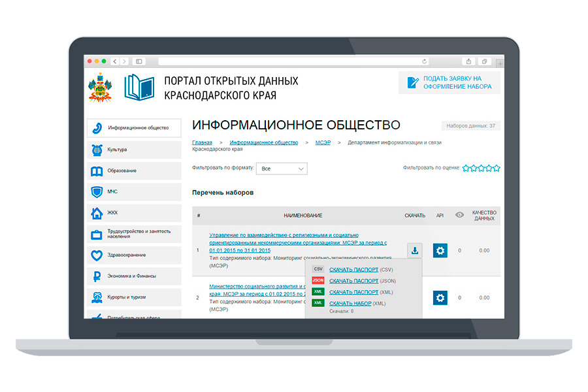Click the Krasnodar Krai coat of arms
This screenshot has height=392, width=588.
pos(100,88)
